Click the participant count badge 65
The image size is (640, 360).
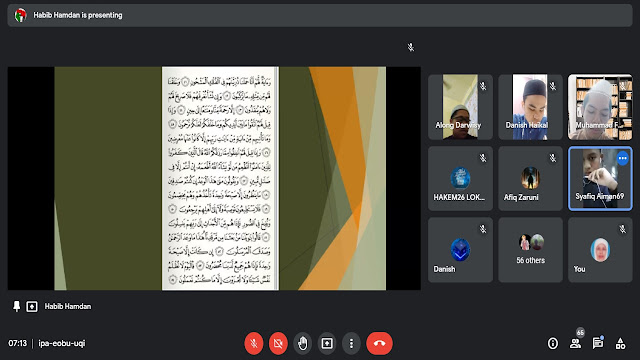[580, 333]
